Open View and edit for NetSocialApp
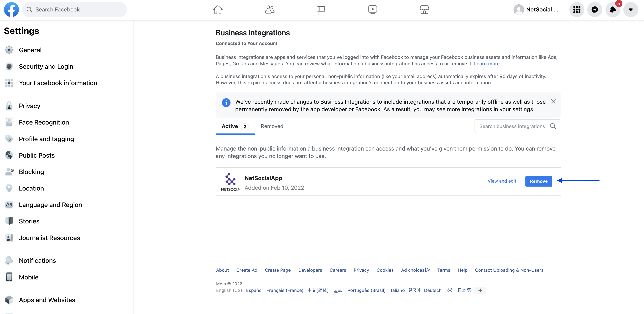Image resolution: width=644 pixels, height=314 pixels. tap(502, 181)
